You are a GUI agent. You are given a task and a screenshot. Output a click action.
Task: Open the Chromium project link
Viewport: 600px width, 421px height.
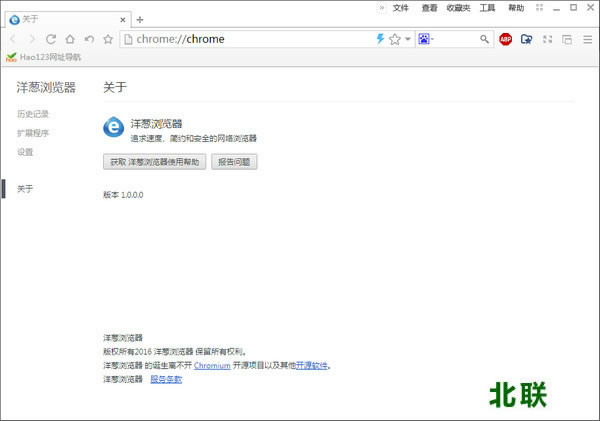click(x=212, y=366)
